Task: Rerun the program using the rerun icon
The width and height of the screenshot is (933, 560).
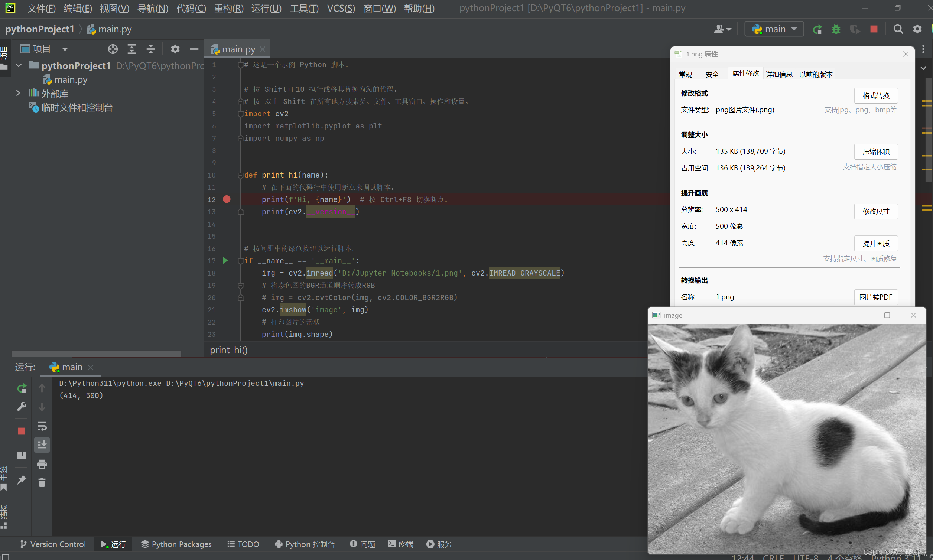Action: pos(817,29)
